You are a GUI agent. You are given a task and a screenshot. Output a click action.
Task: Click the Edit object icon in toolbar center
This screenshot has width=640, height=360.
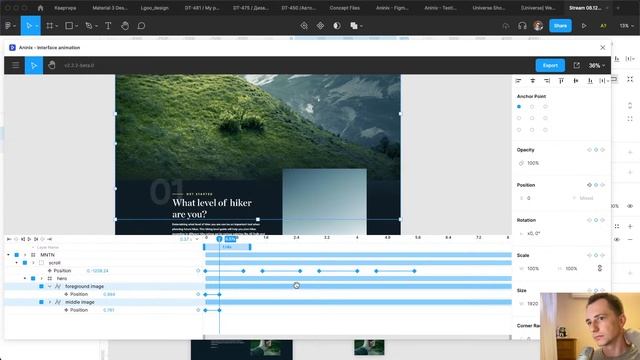pos(304,26)
